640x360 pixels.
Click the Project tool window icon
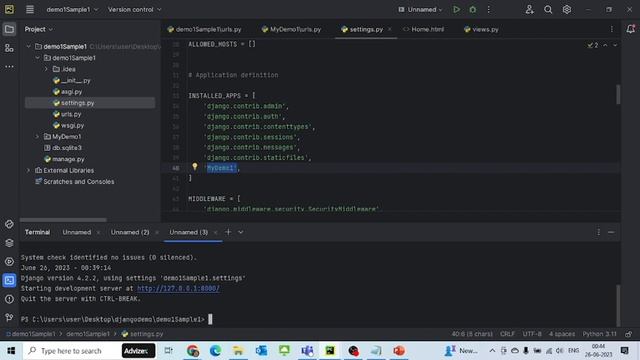click(9, 29)
